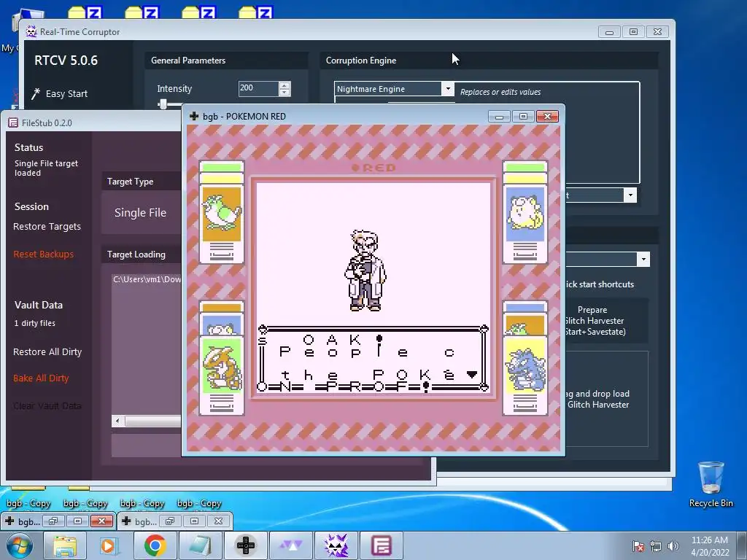Click the top-left Pokemon card in the game border
The height and width of the screenshot is (560, 747).
[x=222, y=212]
